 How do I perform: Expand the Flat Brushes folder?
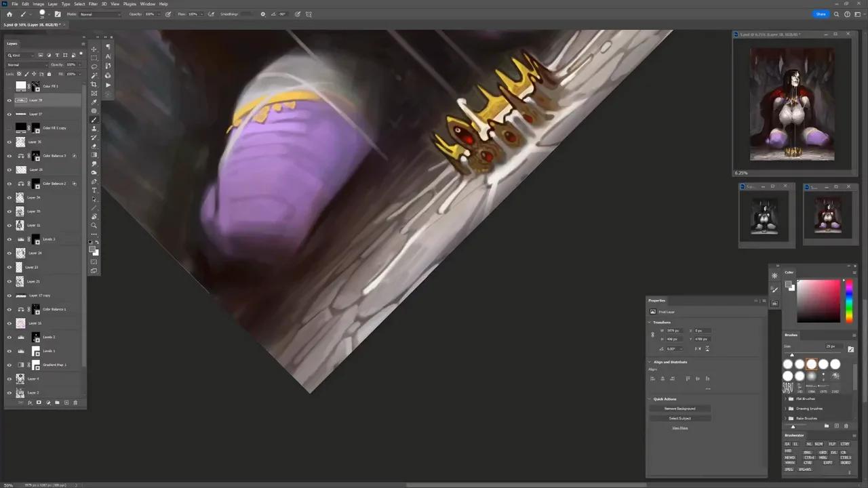[x=786, y=399]
